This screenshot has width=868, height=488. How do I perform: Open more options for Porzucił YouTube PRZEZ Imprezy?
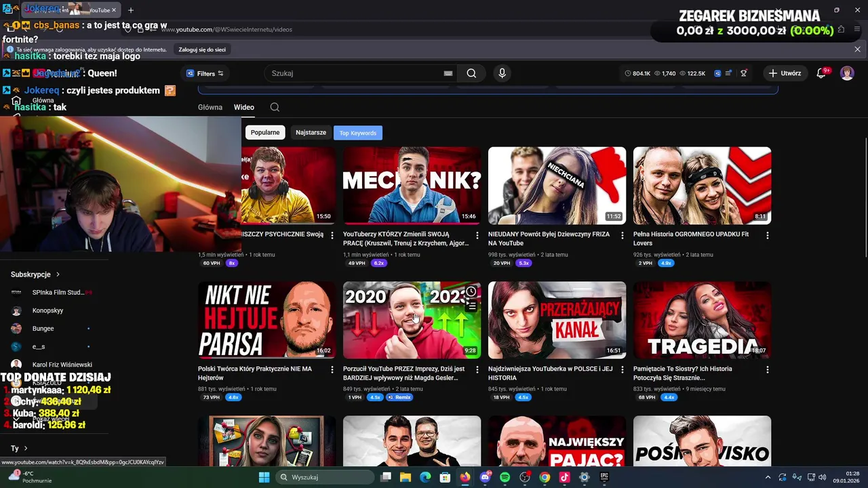(x=477, y=369)
